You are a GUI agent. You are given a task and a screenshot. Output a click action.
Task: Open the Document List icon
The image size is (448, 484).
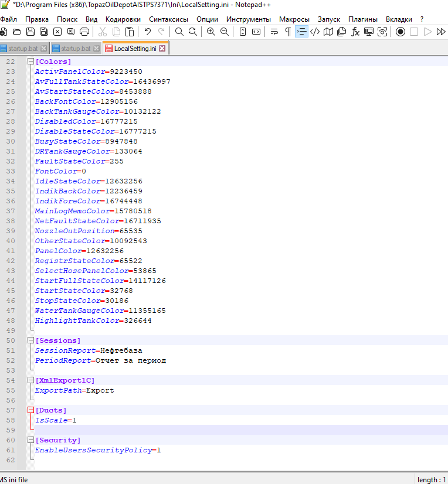[342, 32]
